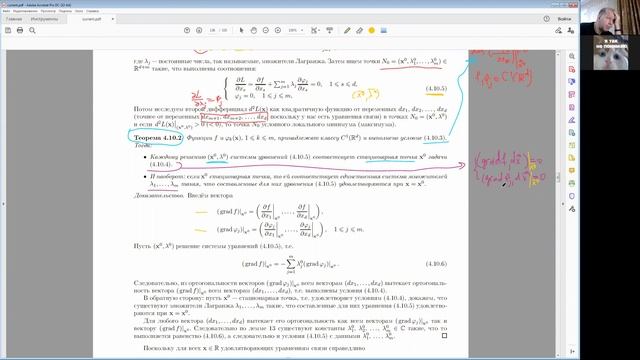Zoom out with the minus button
Image resolution: width=640 pixels, height=360 pixels.
[x=266, y=30]
